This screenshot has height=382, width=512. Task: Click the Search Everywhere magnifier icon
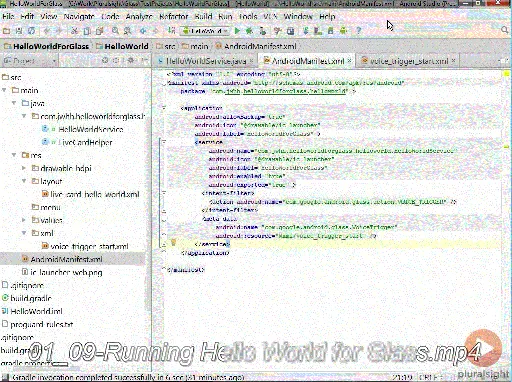pos(505,30)
